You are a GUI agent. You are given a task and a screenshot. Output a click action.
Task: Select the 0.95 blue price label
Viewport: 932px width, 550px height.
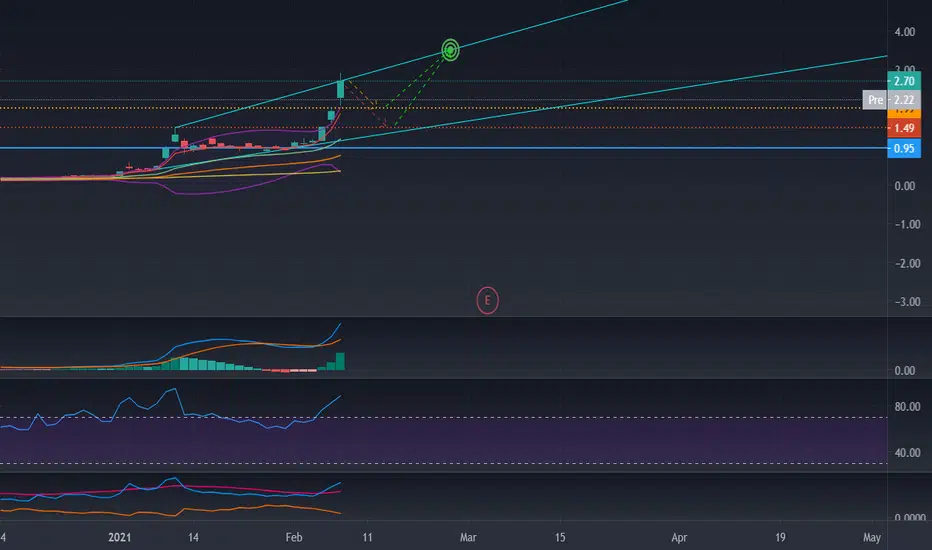pyautogui.click(x=904, y=148)
